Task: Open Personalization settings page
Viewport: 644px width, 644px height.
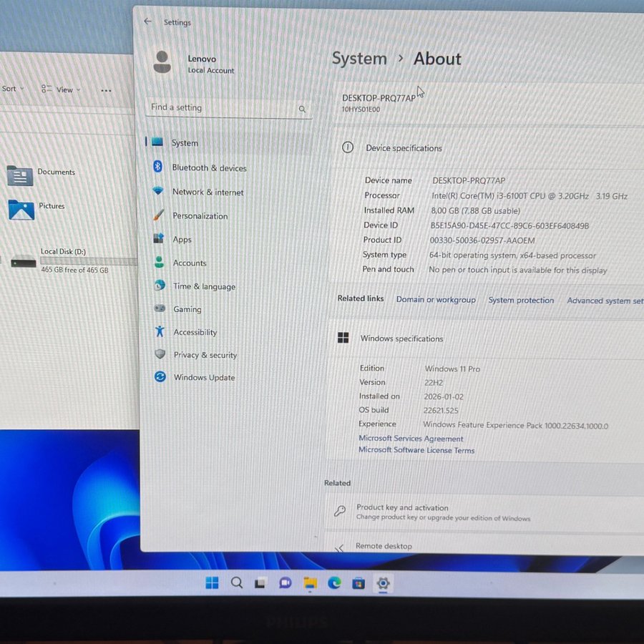Action: (200, 216)
